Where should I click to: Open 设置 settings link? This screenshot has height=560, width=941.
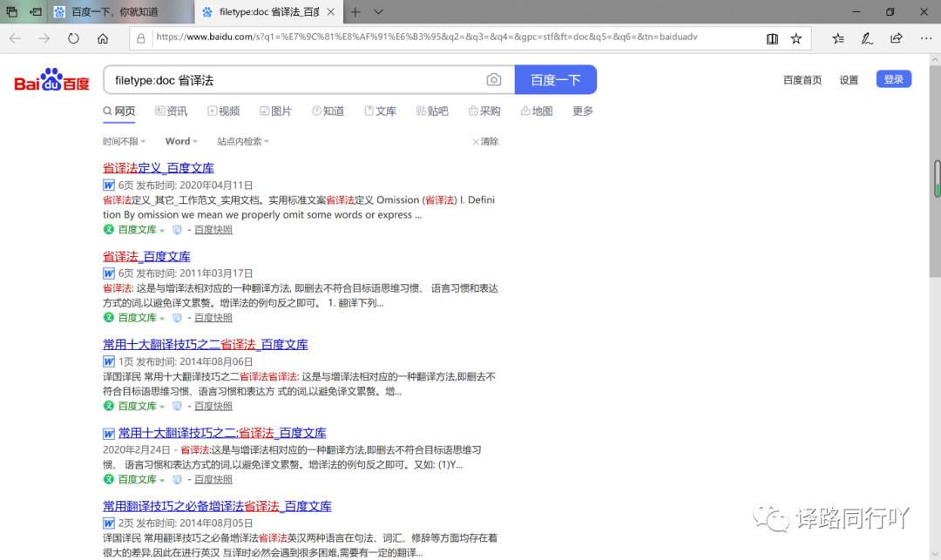click(x=849, y=80)
